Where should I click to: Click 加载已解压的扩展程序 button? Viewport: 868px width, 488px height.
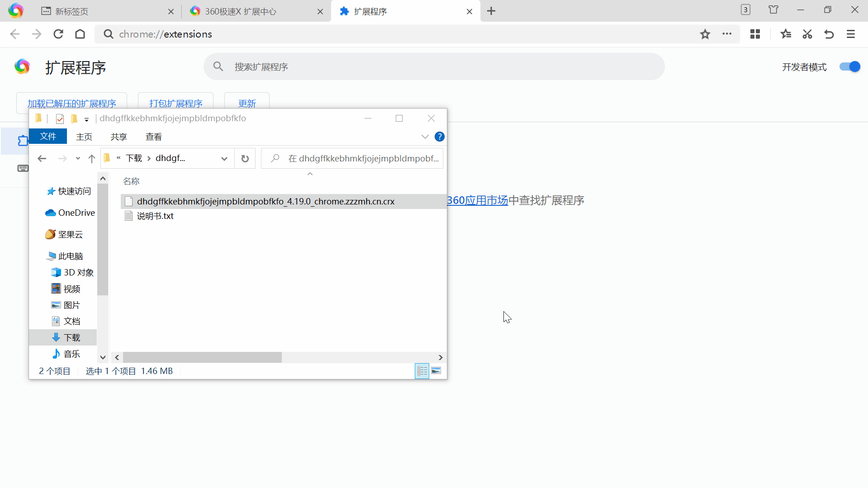pyautogui.click(x=72, y=104)
